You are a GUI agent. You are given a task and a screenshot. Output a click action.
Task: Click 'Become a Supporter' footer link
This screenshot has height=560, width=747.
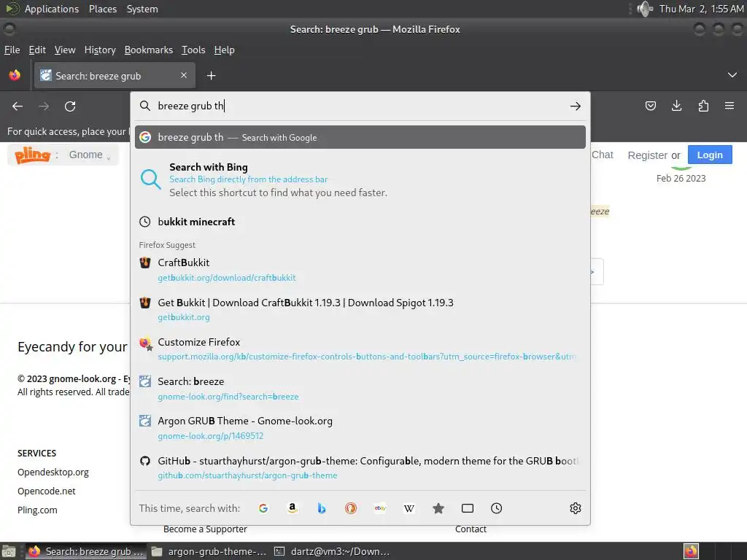[x=205, y=529]
